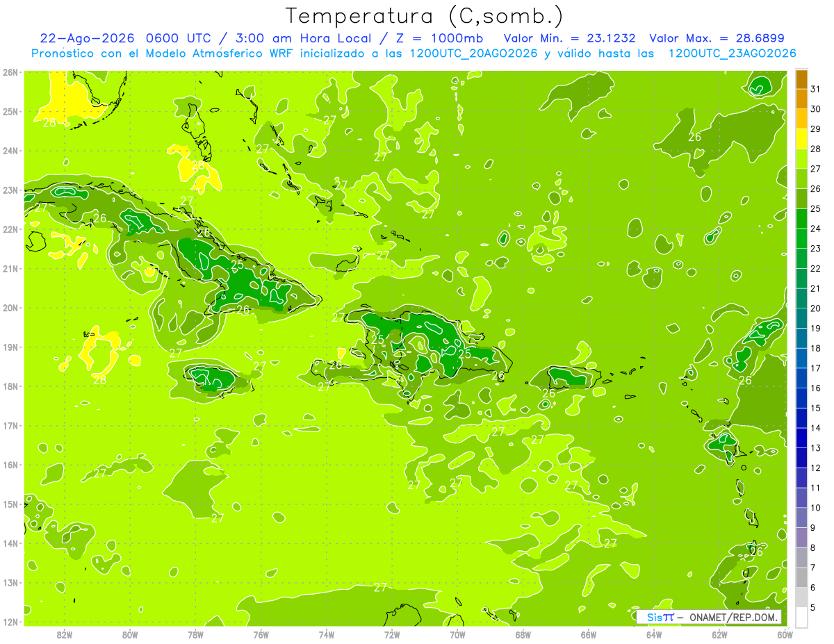Viewport: 834px width, 644px height.
Task: Click the '72W' longitude axis label
Action: point(392,634)
